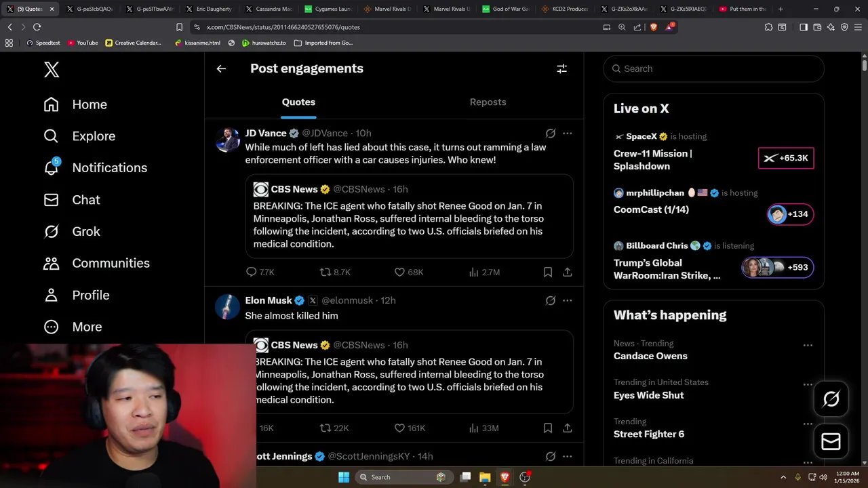Repost Elon Musk's post (22K)
Image resolution: width=868 pixels, height=488 pixels.
pos(334,428)
